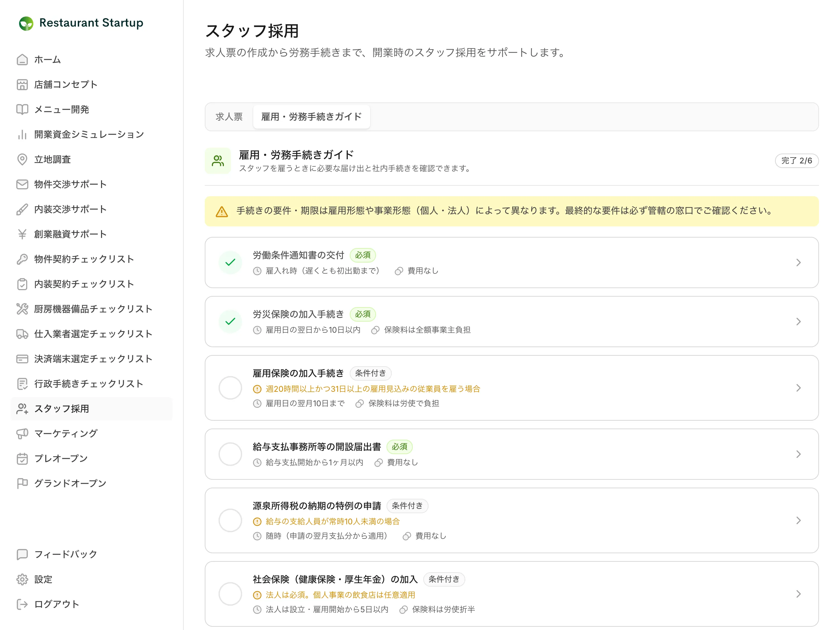Mark 社会保険の加入 as complete
The image size is (840, 630).
click(230, 594)
